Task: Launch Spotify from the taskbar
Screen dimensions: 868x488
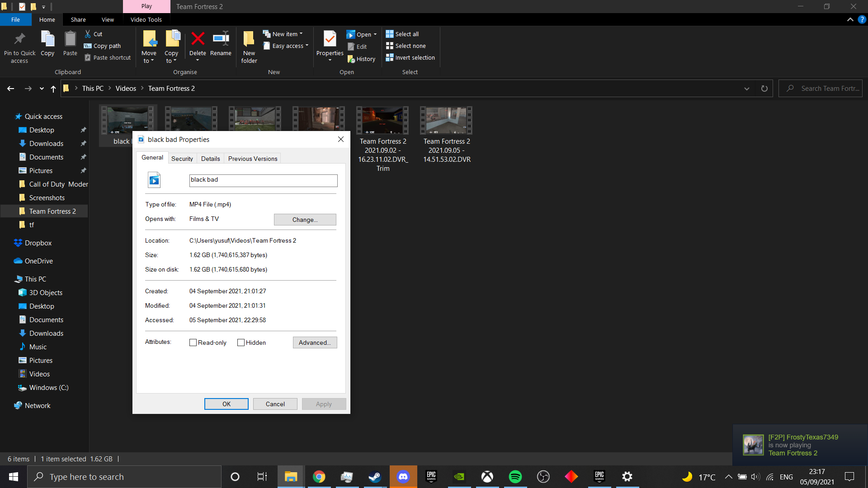Action: click(x=515, y=476)
